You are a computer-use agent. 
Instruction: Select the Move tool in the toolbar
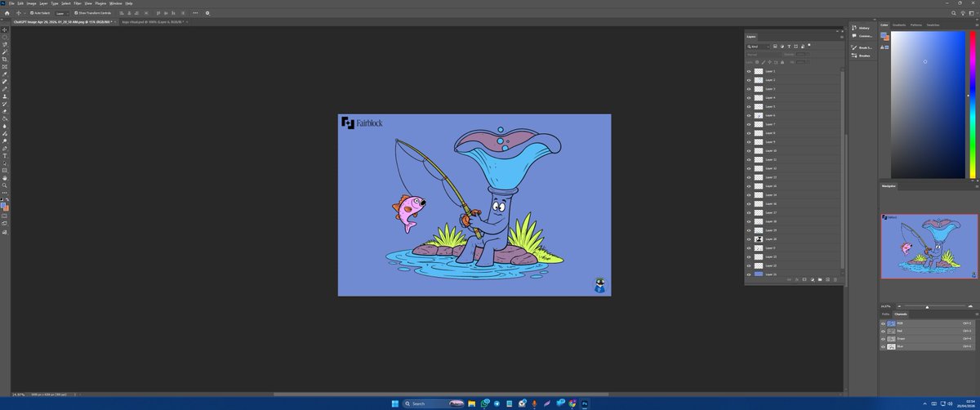pos(5,29)
